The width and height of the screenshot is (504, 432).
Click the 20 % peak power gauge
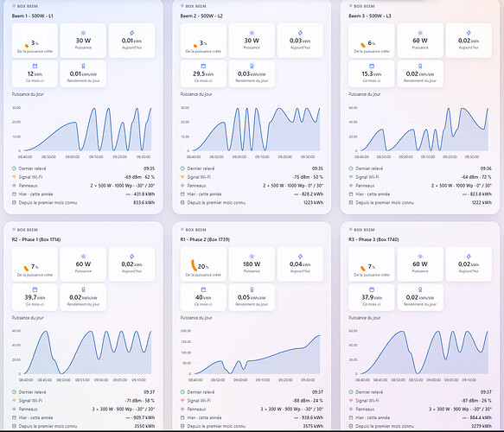pyautogui.click(x=203, y=264)
